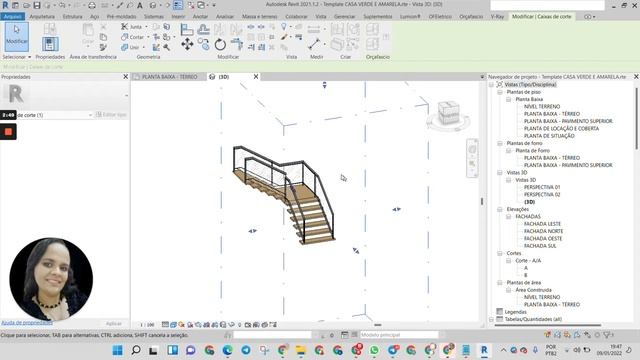Click the Move tool icon

(187, 44)
